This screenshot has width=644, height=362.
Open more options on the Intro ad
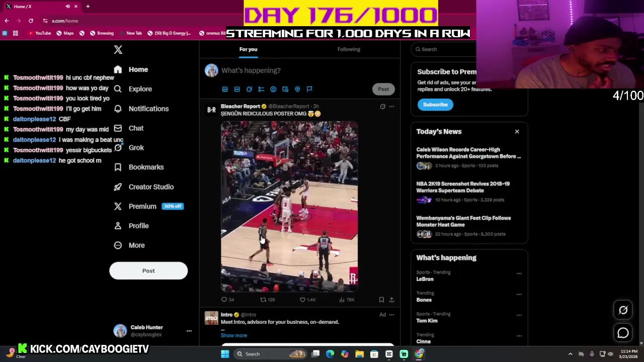pyautogui.click(x=391, y=315)
